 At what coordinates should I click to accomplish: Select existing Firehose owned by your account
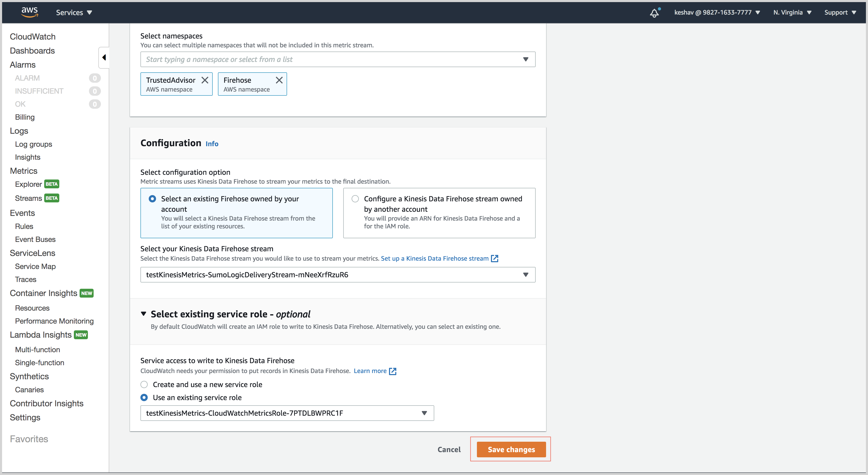pos(152,199)
